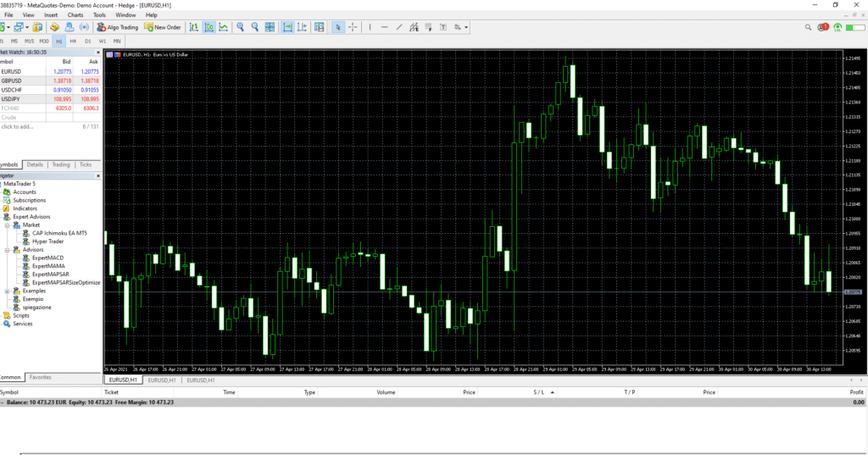Click the S/L column sort arrow
The width and height of the screenshot is (868, 455).
(552, 392)
